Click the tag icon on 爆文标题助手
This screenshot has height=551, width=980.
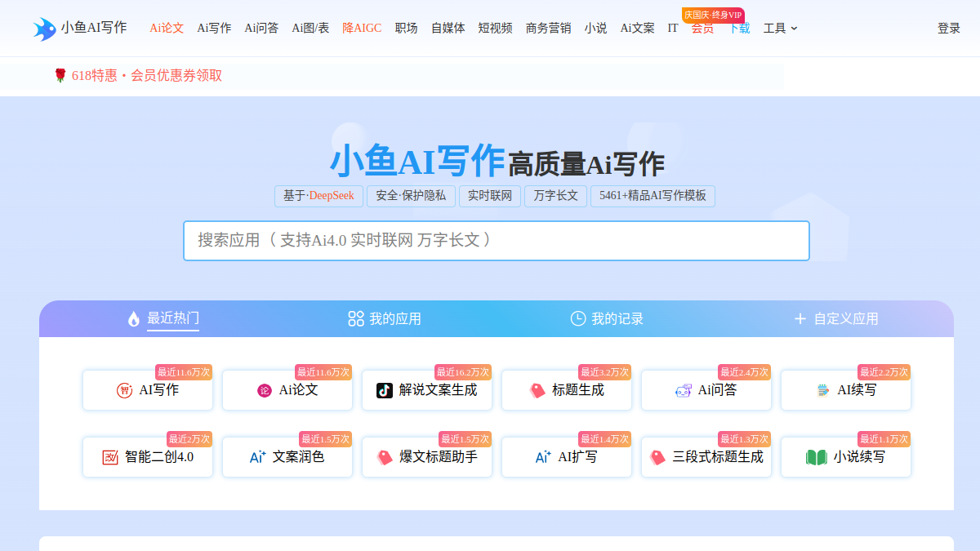(385, 457)
